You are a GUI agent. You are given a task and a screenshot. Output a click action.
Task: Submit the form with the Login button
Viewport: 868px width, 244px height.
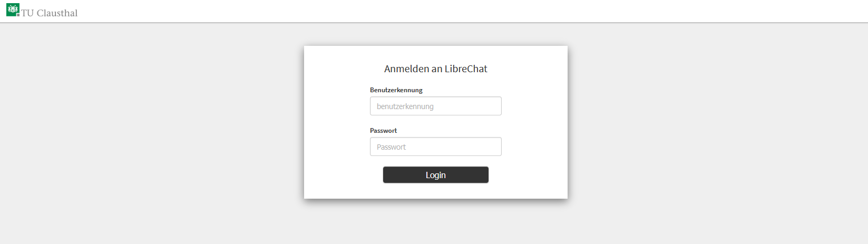pos(435,175)
